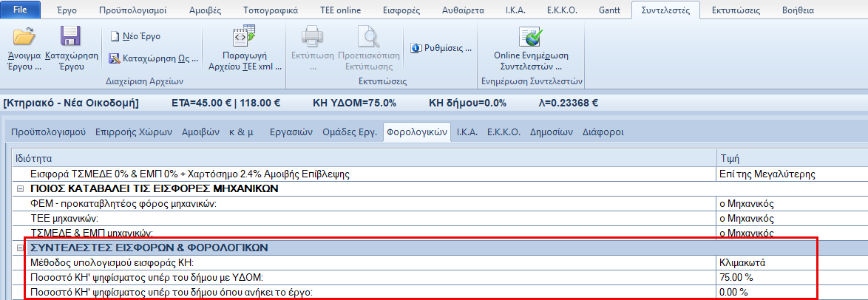Switch to the Ι.Κ.Α. sub-tab

coord(467,132)
